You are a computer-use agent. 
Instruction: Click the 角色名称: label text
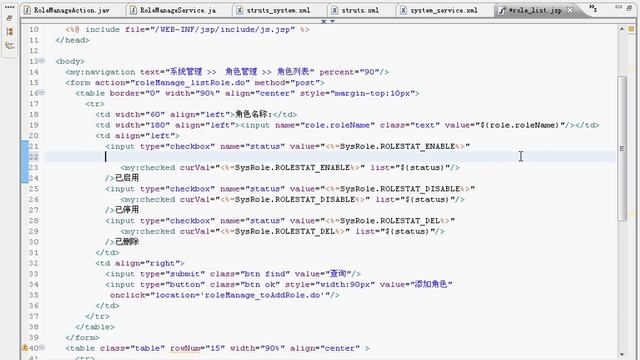[x=253, y=114]
